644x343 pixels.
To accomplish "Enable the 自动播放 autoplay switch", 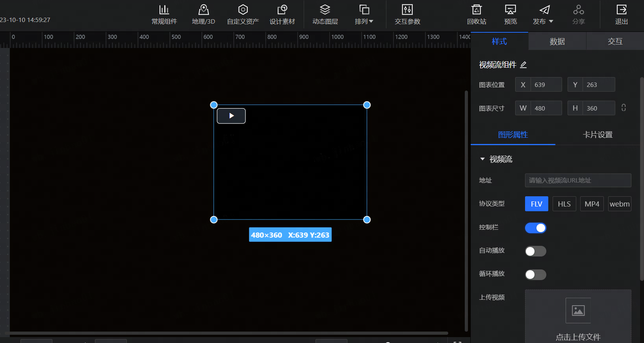I will [535, 251].
